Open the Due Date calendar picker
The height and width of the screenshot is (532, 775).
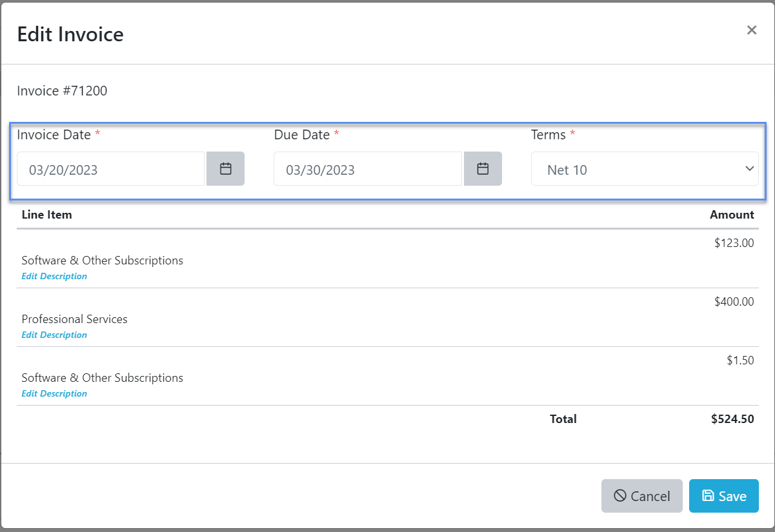[483, 168]
